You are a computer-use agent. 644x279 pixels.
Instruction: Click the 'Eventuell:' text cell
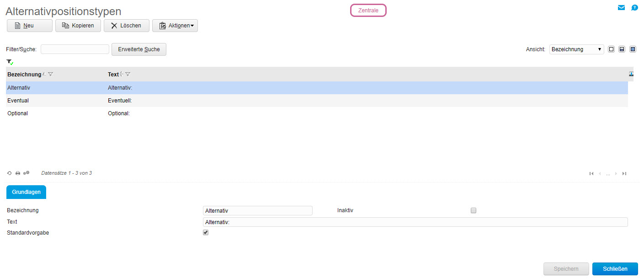(x=120, y=101)
